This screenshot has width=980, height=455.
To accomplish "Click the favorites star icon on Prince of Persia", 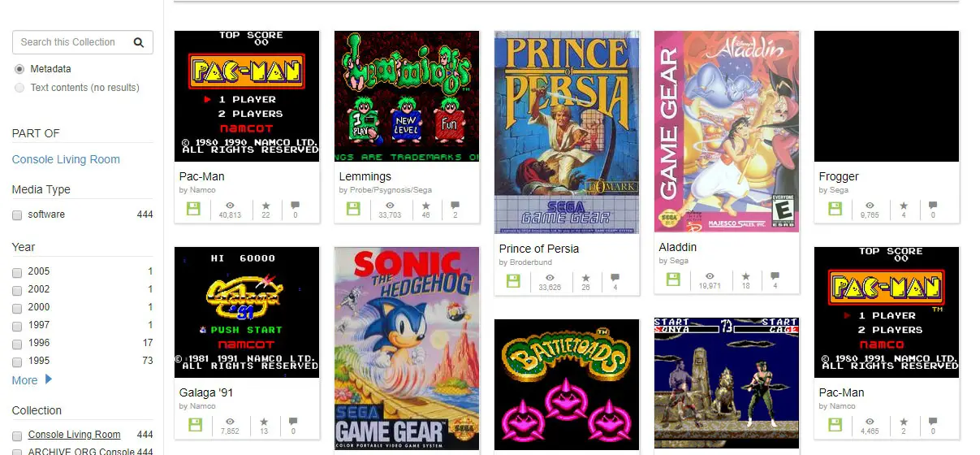I will [x=585, y=278].
